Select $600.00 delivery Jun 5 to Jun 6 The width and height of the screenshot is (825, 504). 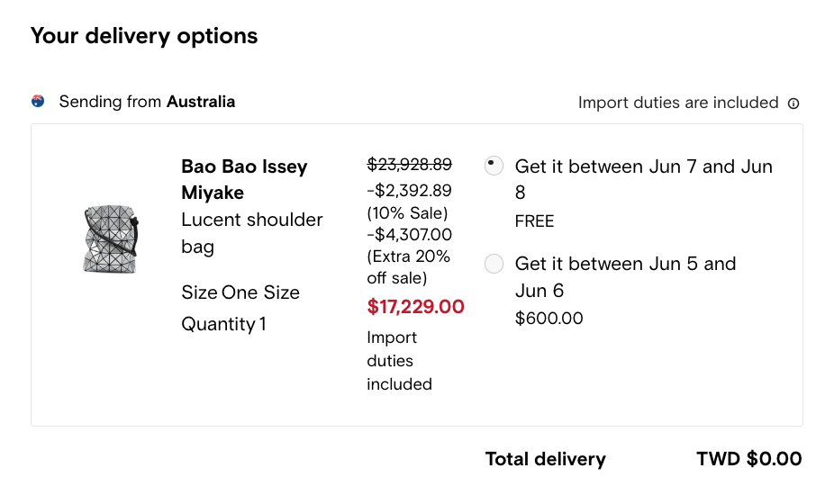click(494, 264)
